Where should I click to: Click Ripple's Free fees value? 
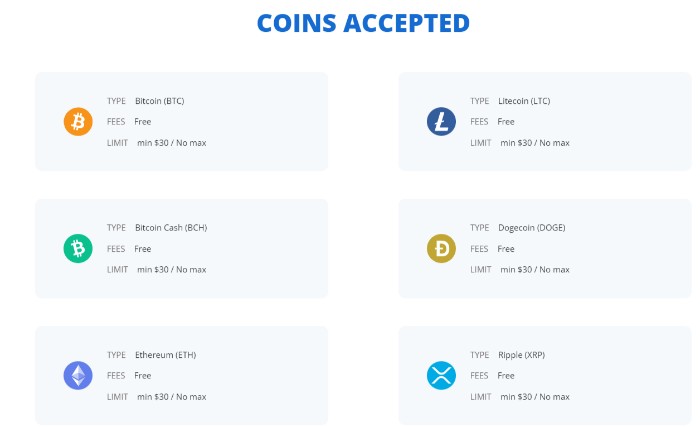point(506,376)
